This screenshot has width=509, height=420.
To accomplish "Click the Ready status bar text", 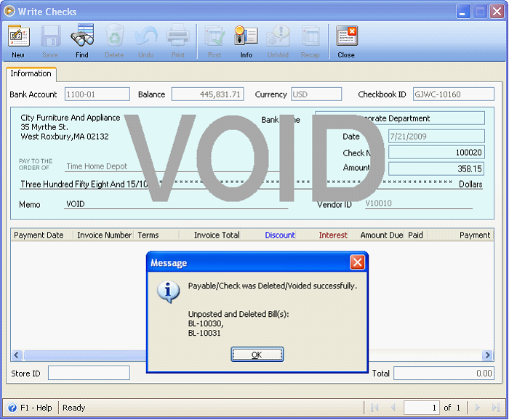I will tap(74, 408).
